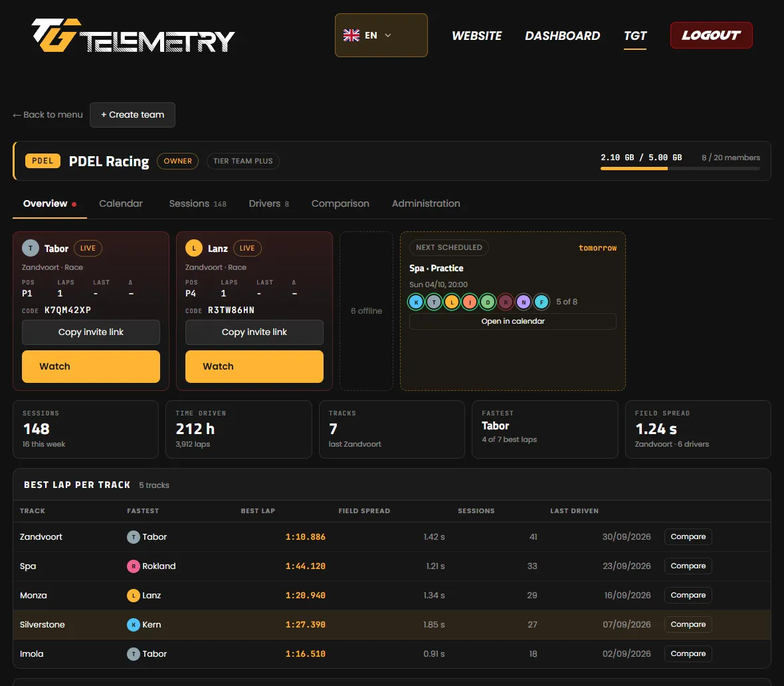Open the Sessions 148 tab

[197, 203]
